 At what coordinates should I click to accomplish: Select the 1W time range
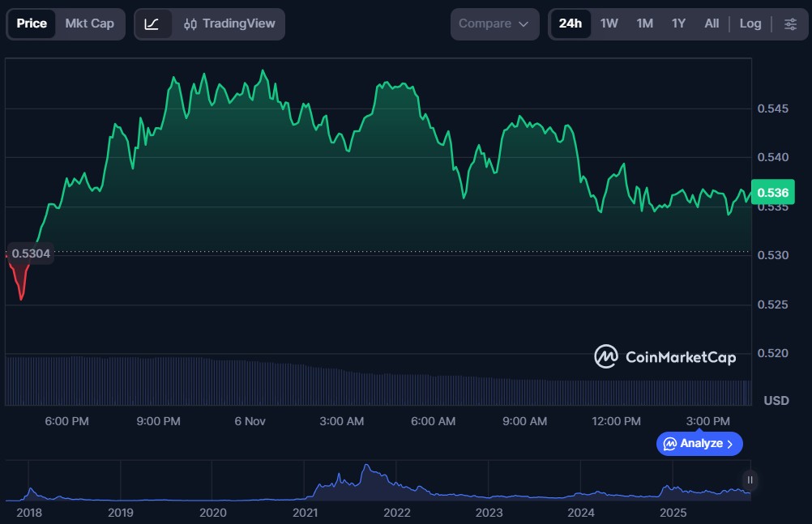tap(609, 24)
